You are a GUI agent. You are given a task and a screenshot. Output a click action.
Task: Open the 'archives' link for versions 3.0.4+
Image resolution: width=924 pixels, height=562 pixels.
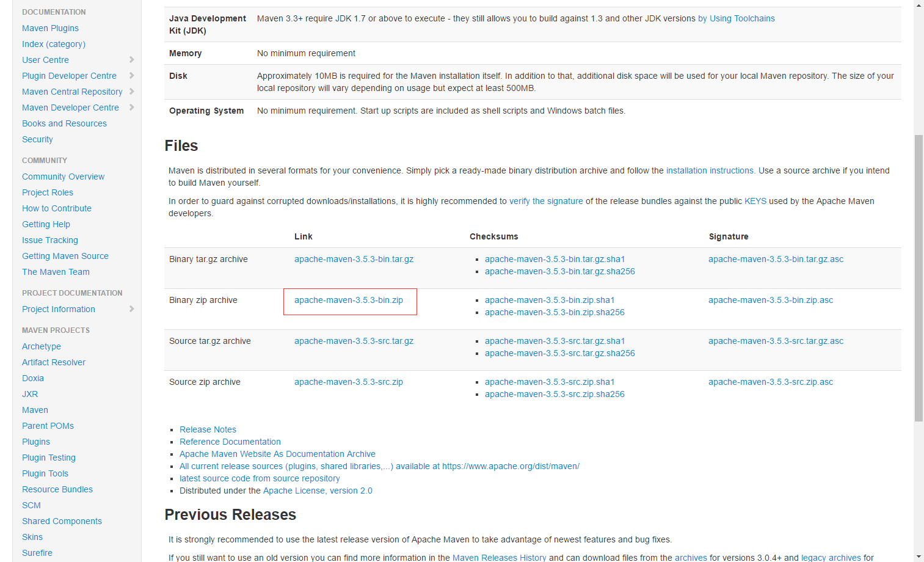click(691, 558)
